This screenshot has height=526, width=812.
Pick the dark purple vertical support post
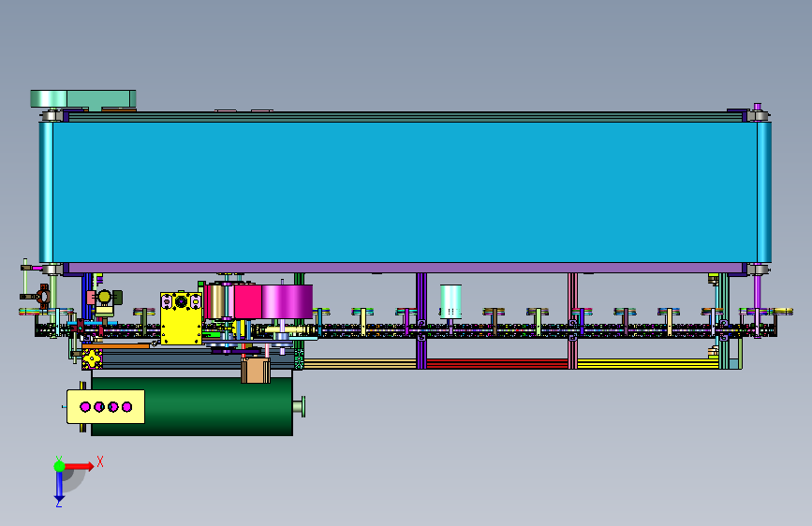pyautogui.click(x=421, y=321)
